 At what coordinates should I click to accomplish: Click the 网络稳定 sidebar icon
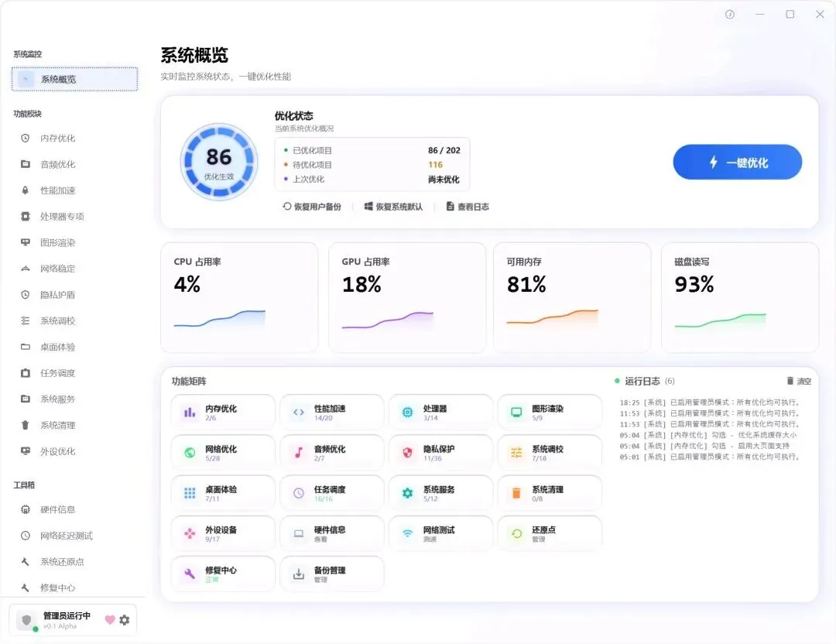click(25, 269)
